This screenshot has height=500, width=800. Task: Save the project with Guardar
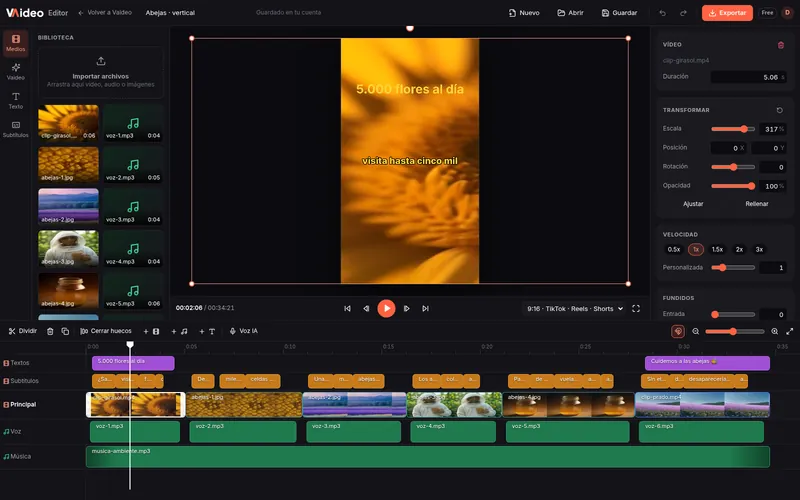pos(619,13)
